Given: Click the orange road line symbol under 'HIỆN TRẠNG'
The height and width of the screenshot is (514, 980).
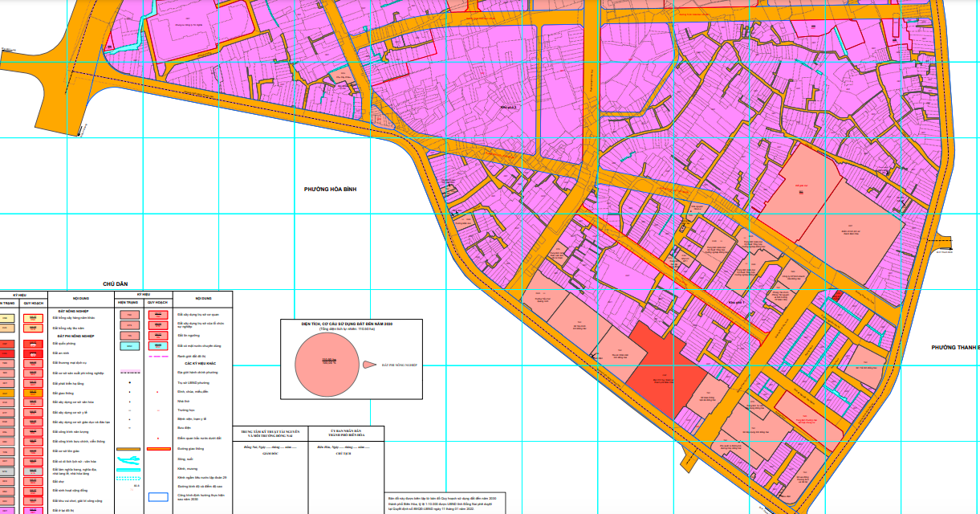Looking at the screenshot, I should (128, 449).
